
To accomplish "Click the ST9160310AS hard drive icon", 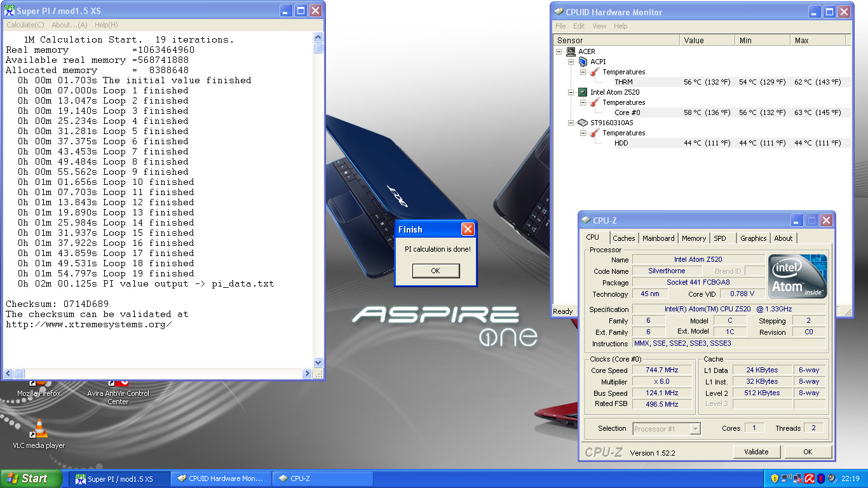I will click(x=583, y=123).
